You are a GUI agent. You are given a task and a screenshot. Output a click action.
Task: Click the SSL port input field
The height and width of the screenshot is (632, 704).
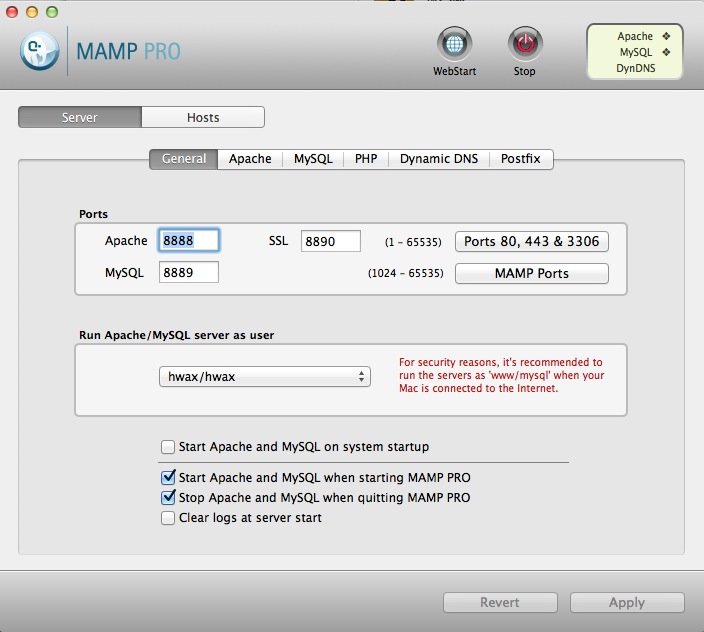click(331, 241)
